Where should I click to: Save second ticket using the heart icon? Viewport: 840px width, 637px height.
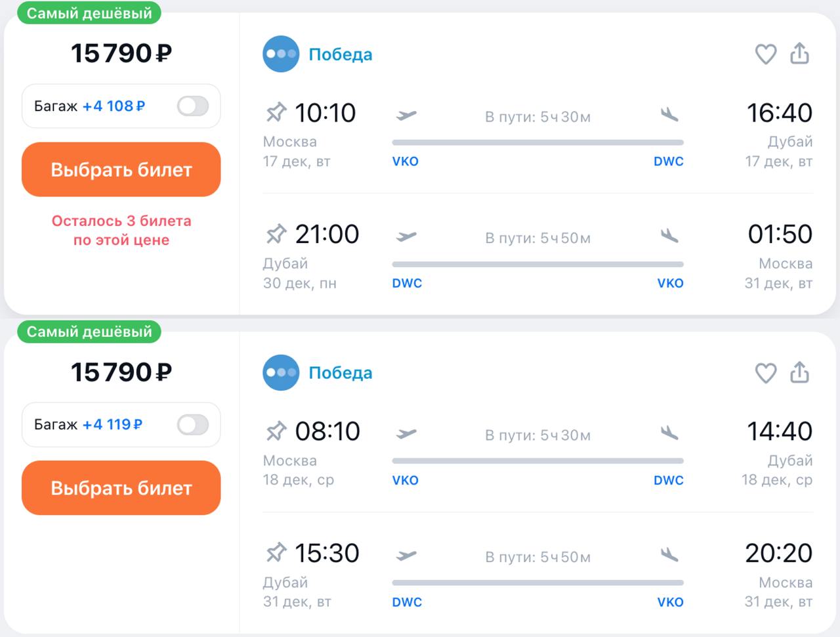(x=765, y=373)
